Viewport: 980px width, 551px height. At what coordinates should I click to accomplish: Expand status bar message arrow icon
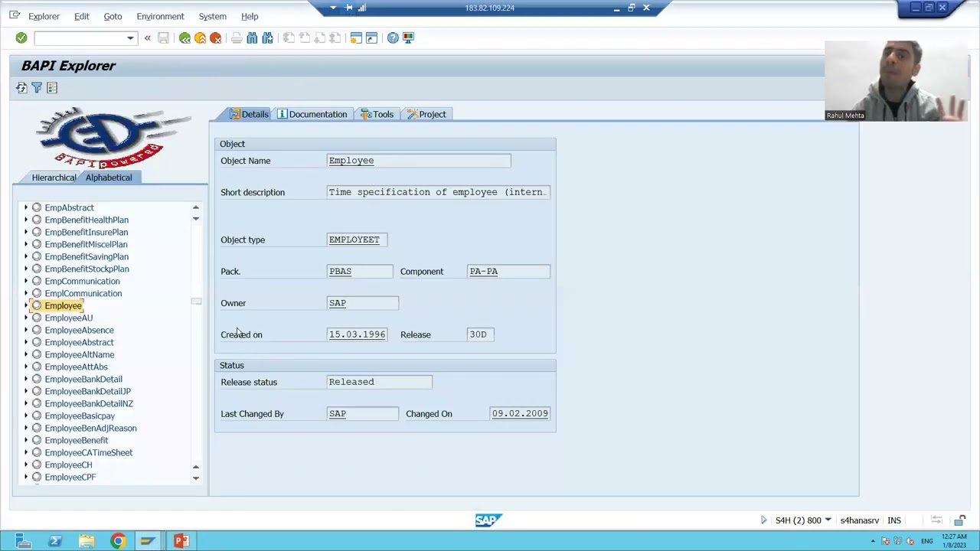pos(763,520)
